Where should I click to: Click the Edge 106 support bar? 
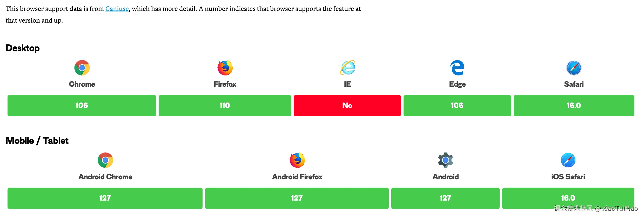457,106
